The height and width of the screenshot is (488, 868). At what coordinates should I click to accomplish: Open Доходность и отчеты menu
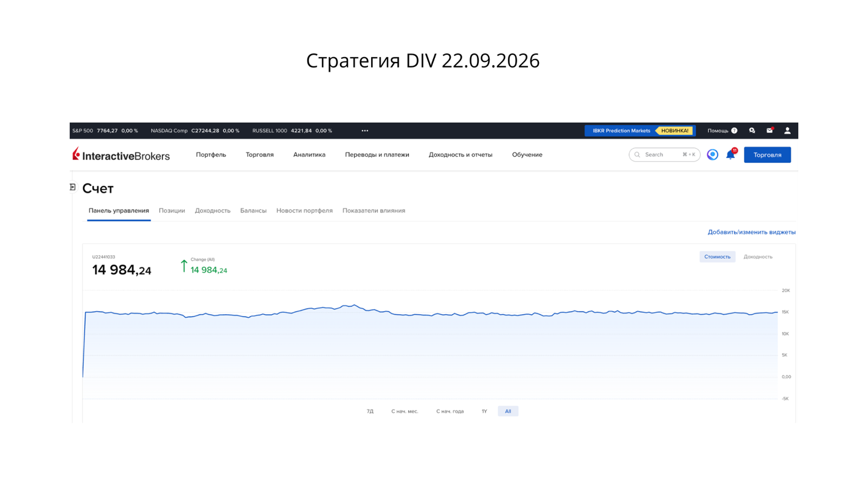pyautogui.click(x=460, y=155)
